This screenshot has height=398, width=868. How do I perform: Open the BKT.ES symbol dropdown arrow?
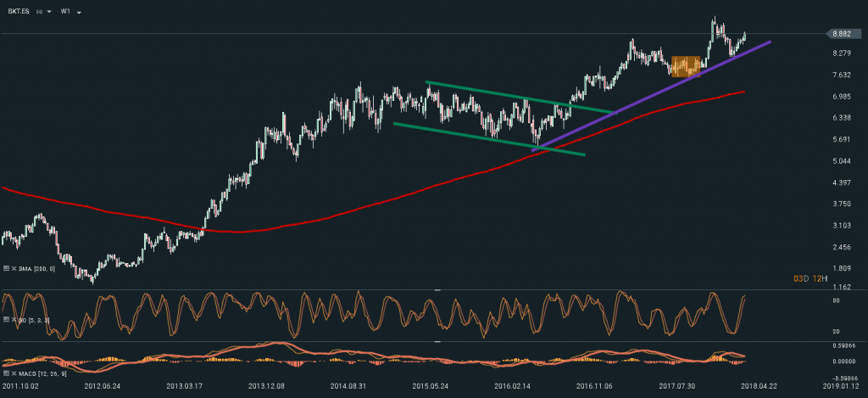point(50,13)
